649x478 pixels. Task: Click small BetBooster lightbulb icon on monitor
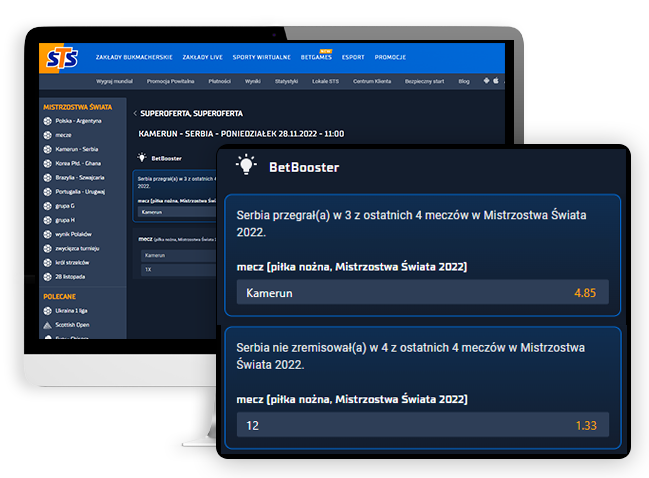142,158
